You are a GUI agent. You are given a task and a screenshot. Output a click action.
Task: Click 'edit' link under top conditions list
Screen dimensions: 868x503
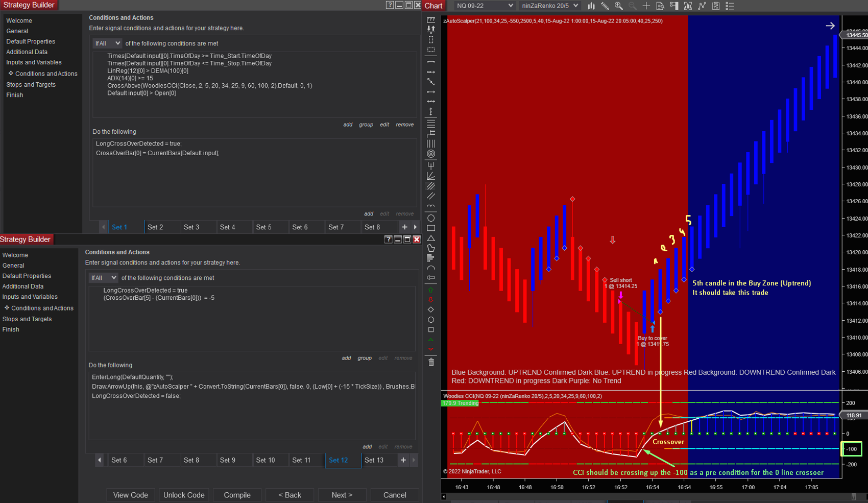(384, 125)
